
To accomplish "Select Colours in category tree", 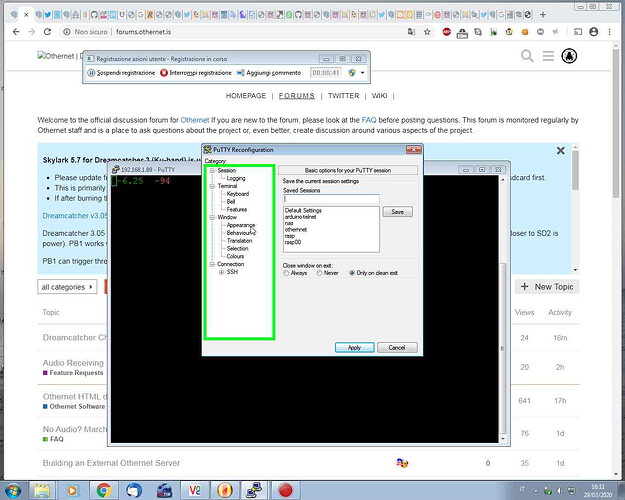I will click(x=235, y=256).
